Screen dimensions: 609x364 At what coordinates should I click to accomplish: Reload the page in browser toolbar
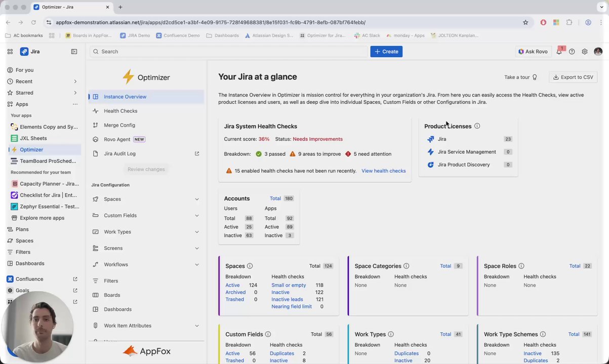point(33,22)
